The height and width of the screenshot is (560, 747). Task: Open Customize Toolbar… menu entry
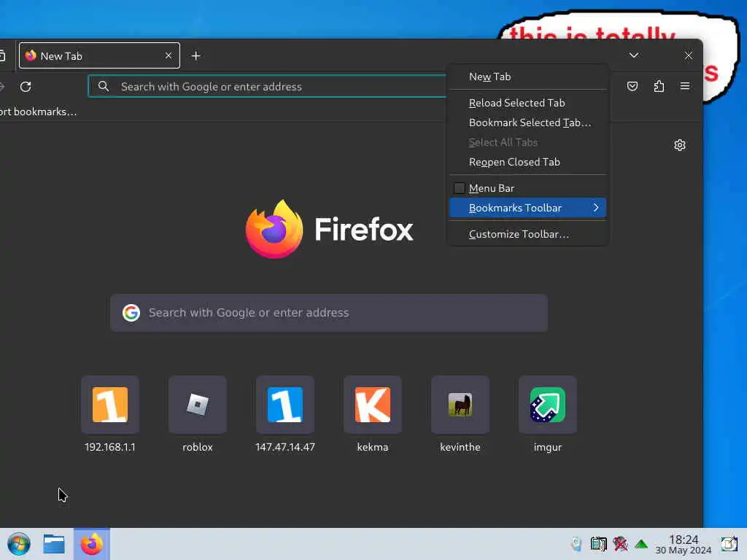[527, 234]
